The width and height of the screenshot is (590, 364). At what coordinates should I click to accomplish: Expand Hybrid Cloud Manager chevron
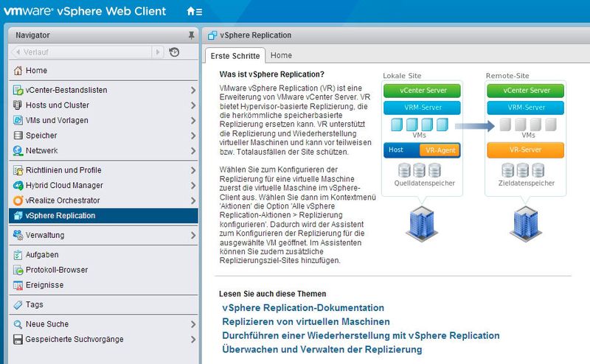(x=193, y=186)
